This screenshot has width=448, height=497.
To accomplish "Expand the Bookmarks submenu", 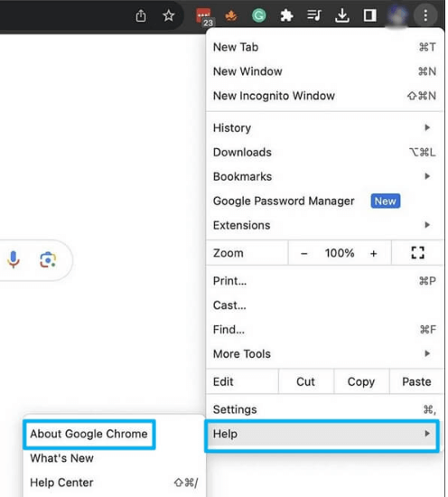I will coord(325,176).
